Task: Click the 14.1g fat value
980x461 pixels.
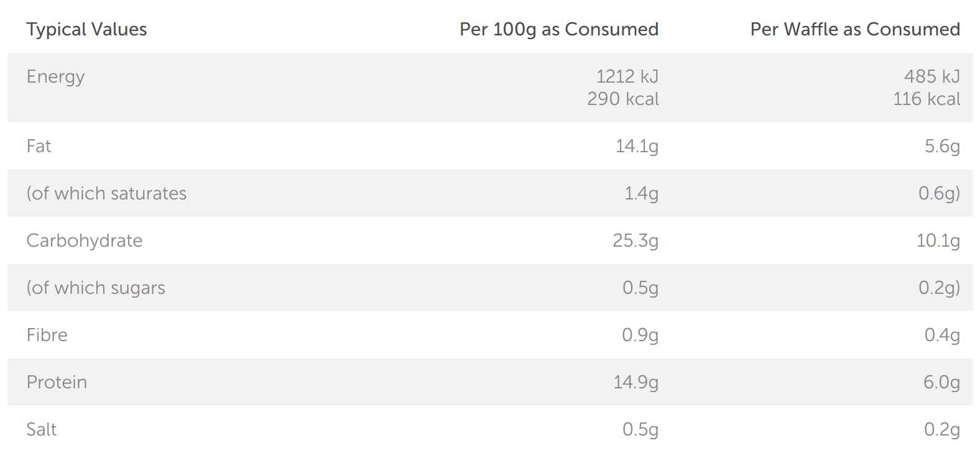Action: (636, 146)
